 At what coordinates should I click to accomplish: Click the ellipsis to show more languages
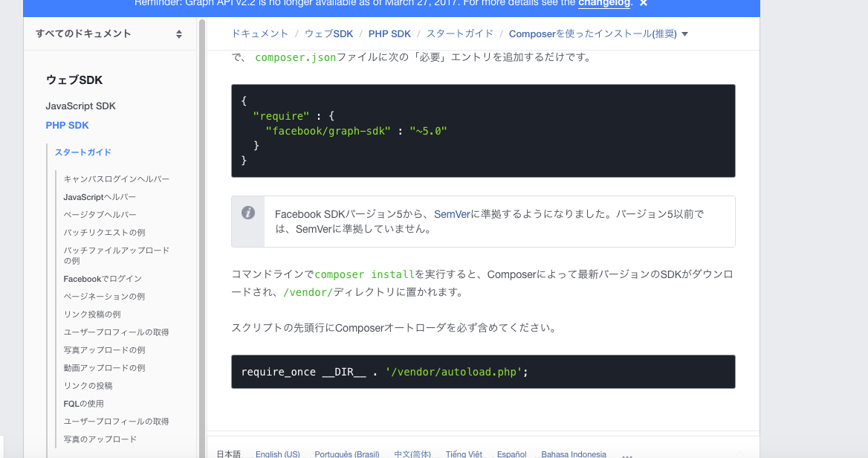coord(627,457)
